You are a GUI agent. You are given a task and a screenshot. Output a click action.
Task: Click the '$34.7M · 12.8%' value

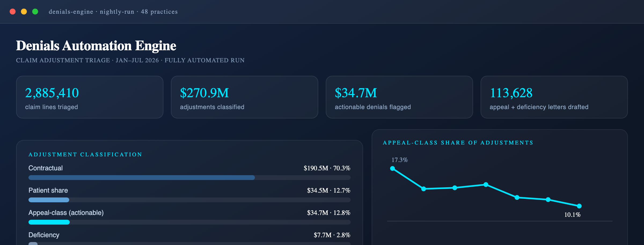point(329,213)
